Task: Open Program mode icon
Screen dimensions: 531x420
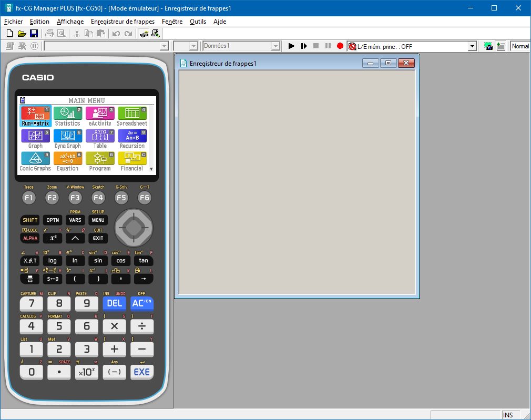Action: click(x=100, y=161)
